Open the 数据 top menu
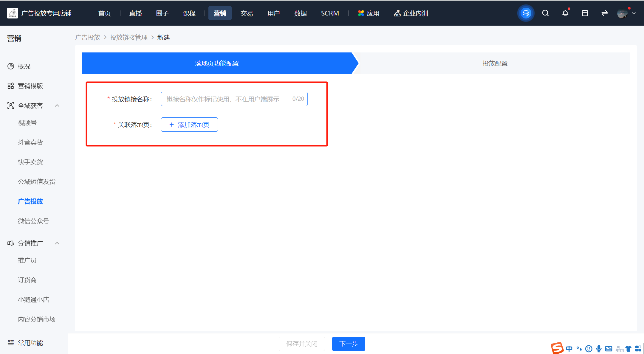 [x=301, y=13]
